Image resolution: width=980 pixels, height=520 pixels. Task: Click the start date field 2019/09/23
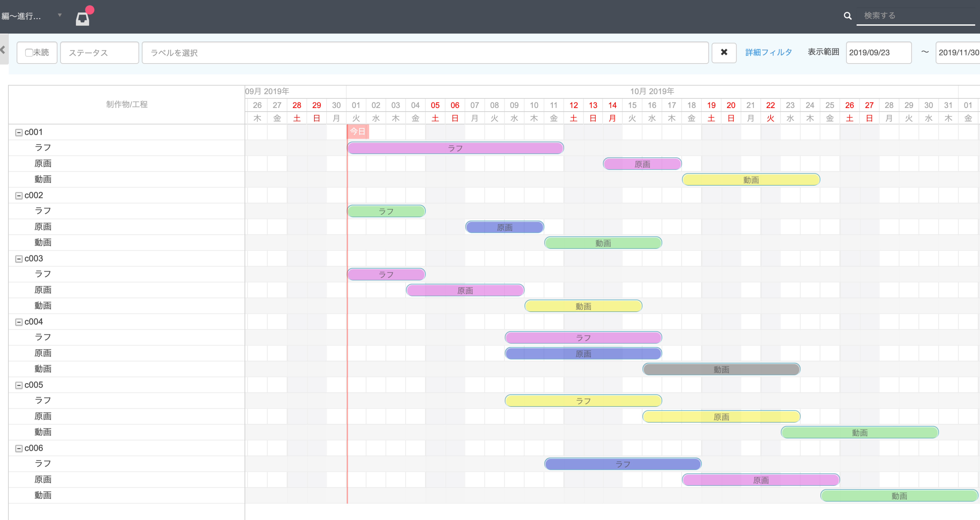(x=878, y=52)
